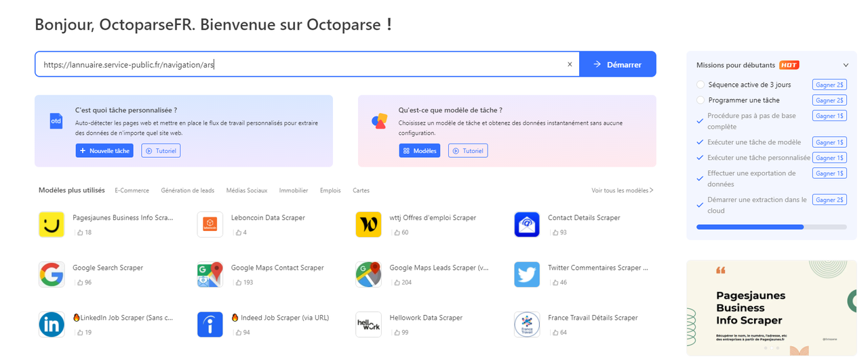Click the missions progress bar
The height and width of the screenshot is (359, 868).
tap(771, 227)
